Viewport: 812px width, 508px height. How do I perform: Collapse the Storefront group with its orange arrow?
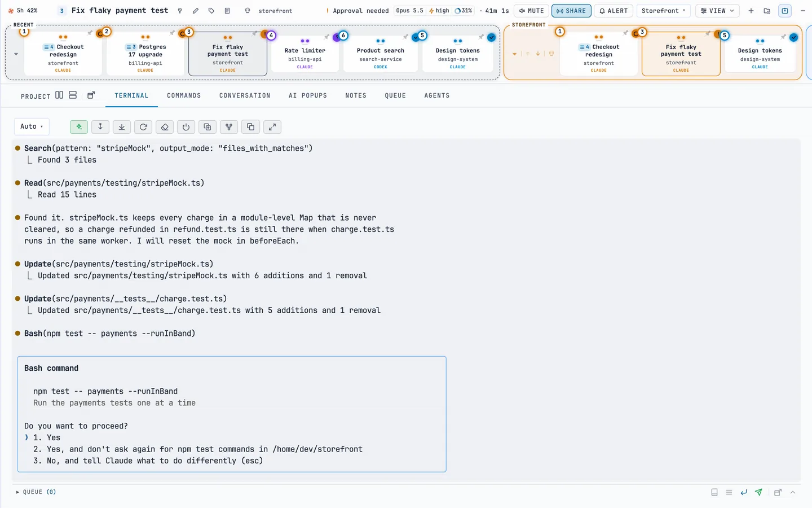514,54
